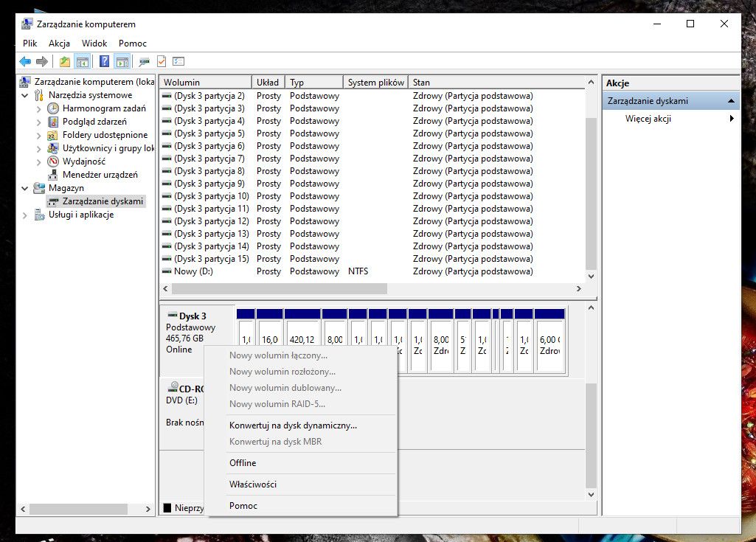Sort by the Typ column header
This screenshot has width=756, height=542.
click(x=314, y=82)
